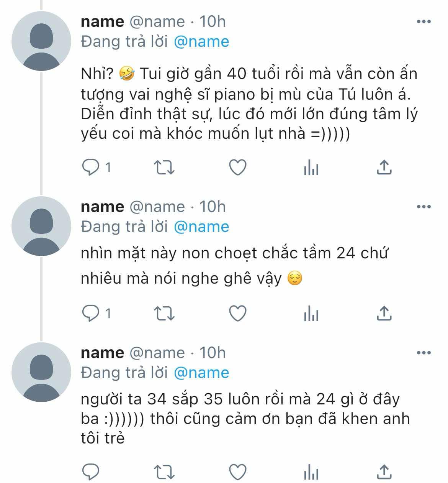The height and width of the screenshot is (483, 448).
Task: Retweet the 'chắc tầm 24' tweet
Action: point(164,314)
